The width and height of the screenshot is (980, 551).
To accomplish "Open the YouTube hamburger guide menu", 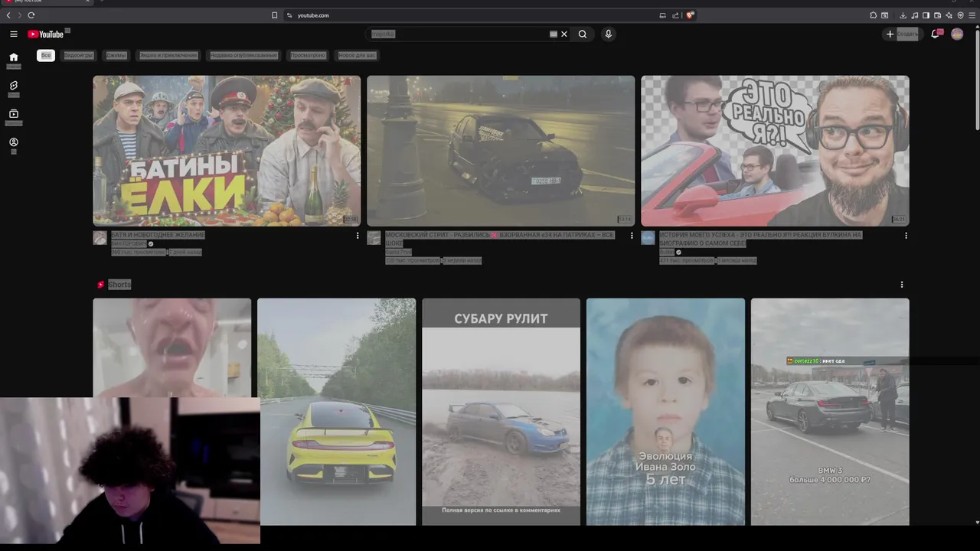I will click(x=13, y=34).
